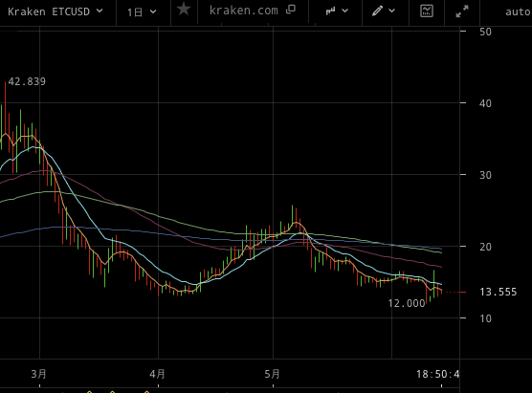This screenshot has width=532, height=393.
Task: Click the 20 price axis label
Action: (485, 247)
